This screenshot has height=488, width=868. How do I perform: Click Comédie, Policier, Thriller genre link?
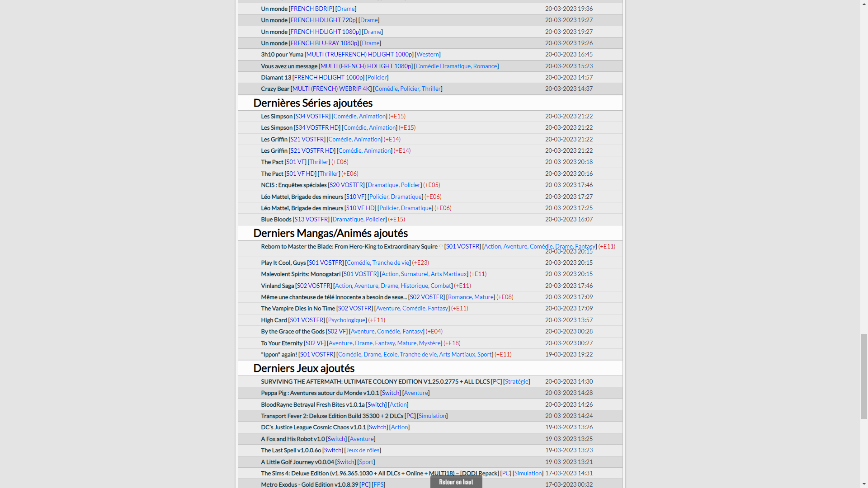pyautogui.click(x=407, y=89)
